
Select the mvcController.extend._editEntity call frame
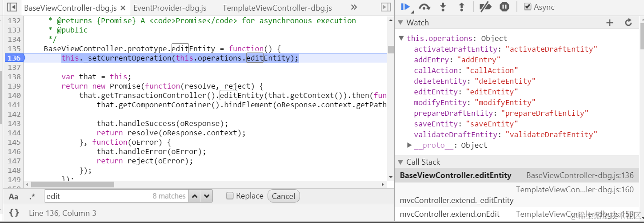click(517, 195)
